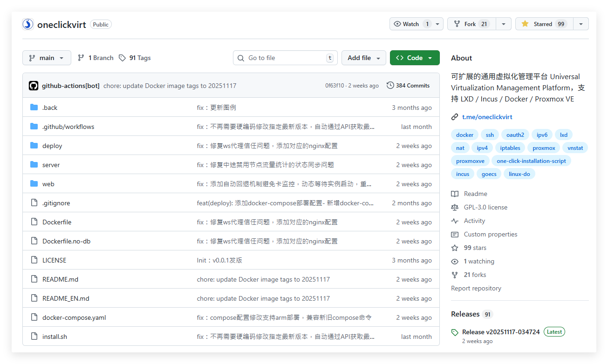The width and height of the screenshot is (608, 364).
Task: Click the tags icon beside '91 Tags'
Action: 123,57
